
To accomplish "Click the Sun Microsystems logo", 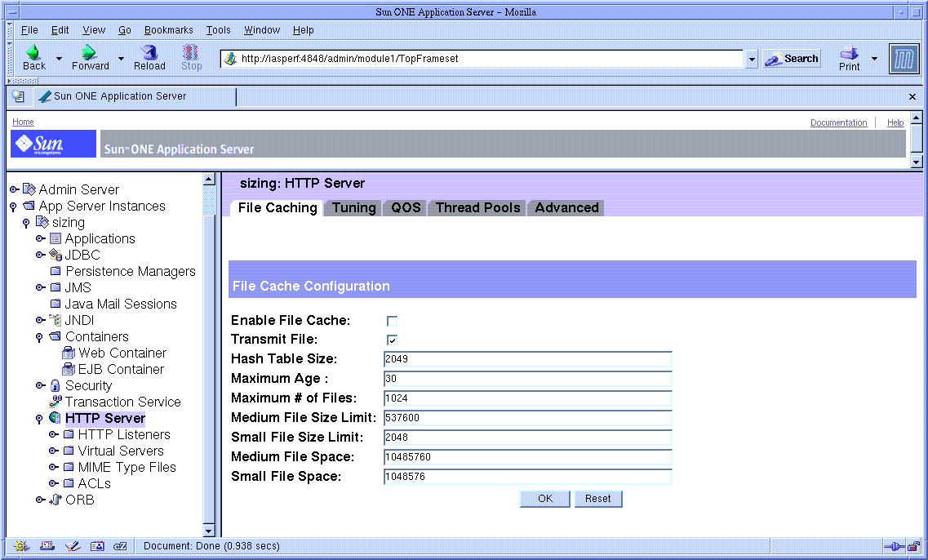I will (x=53, y=143).
